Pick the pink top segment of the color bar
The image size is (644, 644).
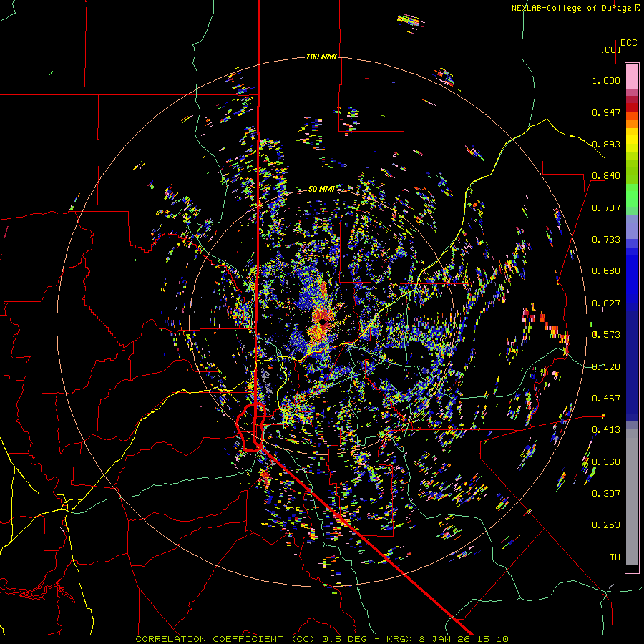click(632, 76)
